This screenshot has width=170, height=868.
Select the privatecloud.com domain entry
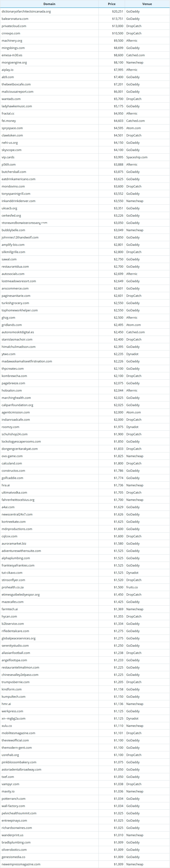pyautogui.click(x=14, y=26)
